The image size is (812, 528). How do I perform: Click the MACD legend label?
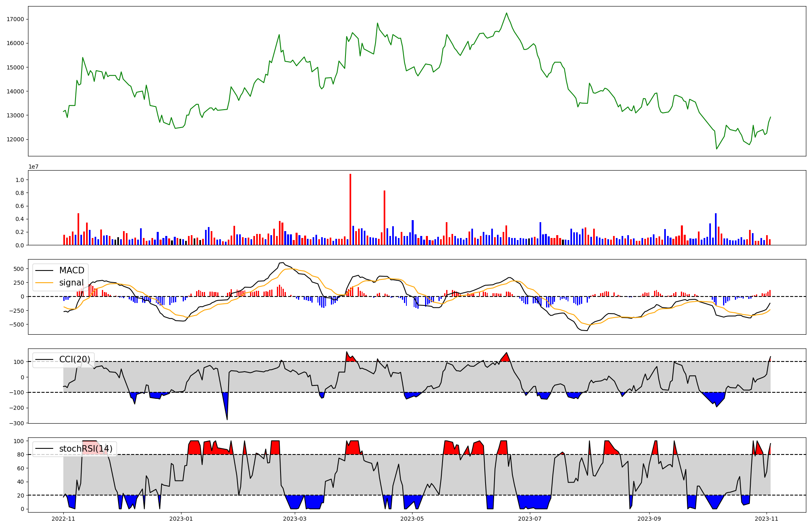(x=71, y=270)
